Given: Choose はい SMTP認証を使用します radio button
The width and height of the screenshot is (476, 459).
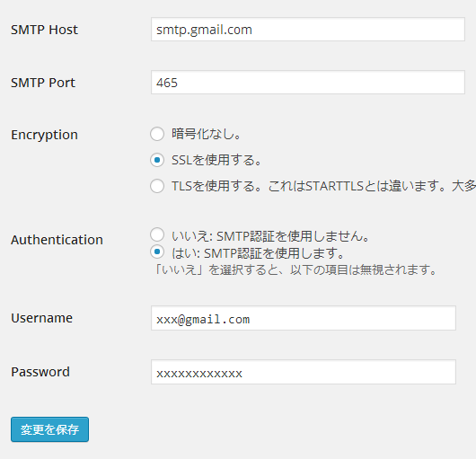Looking at the screenshot, I should (x=157, y=252).
